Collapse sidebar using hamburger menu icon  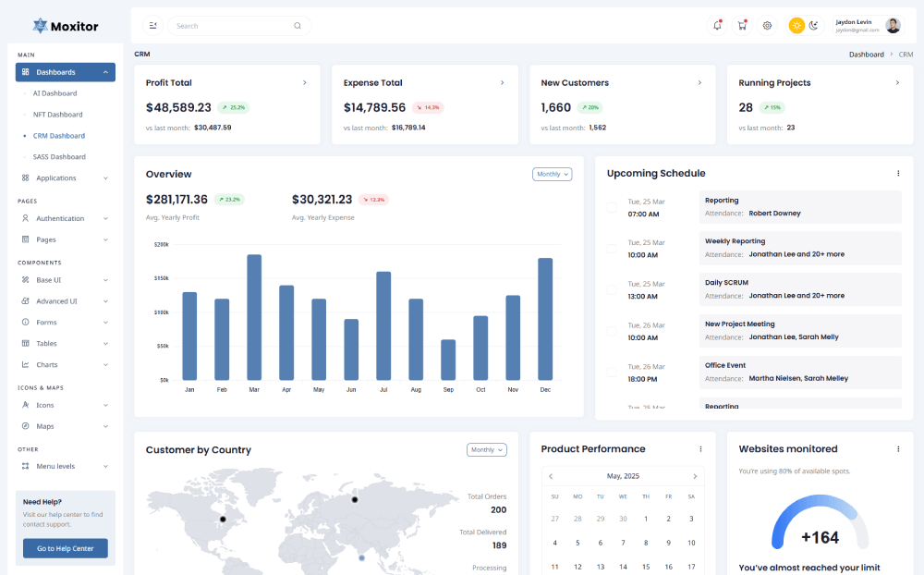152,26
